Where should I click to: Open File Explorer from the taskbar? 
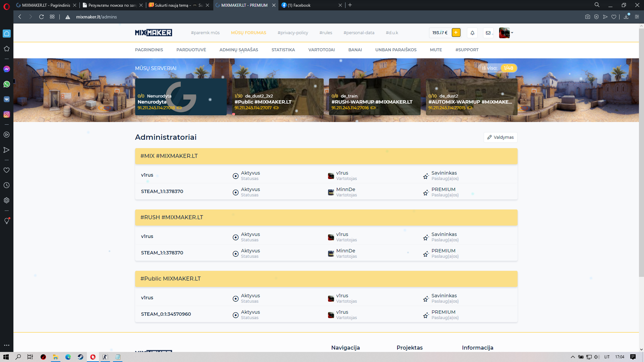pos(55,357)
